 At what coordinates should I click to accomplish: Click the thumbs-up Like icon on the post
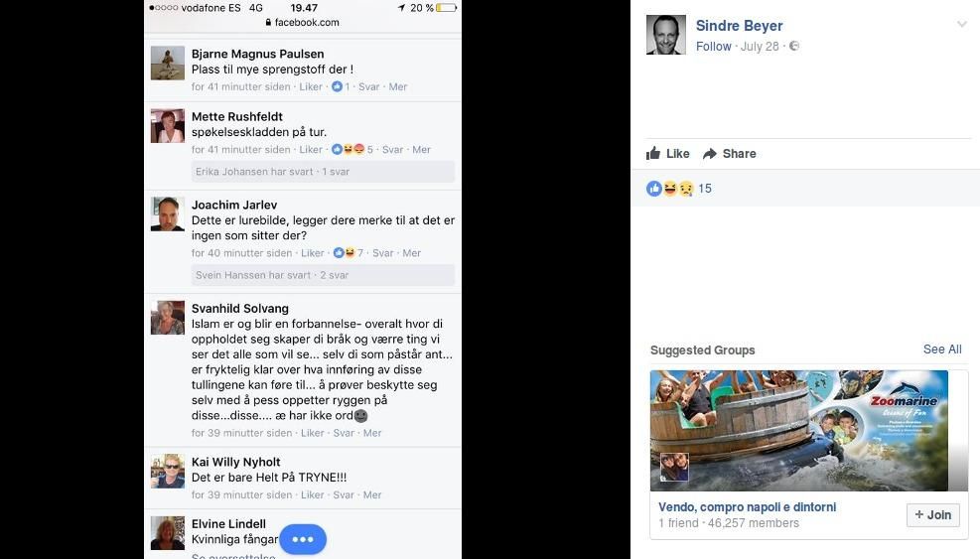tap(653, 153)
